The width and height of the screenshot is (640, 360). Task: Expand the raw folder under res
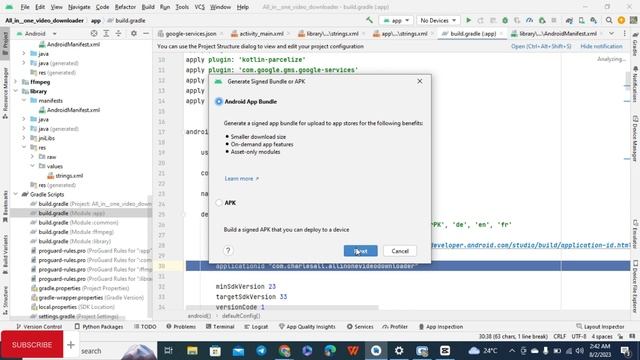[32, 157]
